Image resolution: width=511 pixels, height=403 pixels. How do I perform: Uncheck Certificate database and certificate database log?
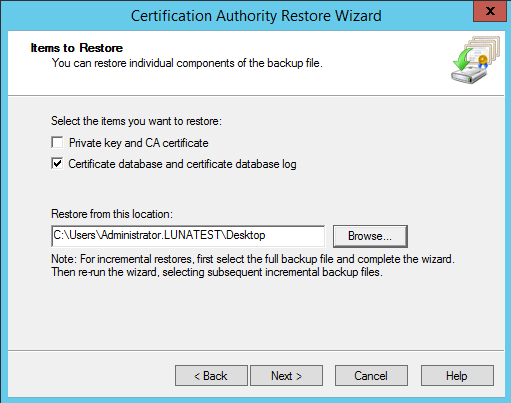(x=57, y=164)
